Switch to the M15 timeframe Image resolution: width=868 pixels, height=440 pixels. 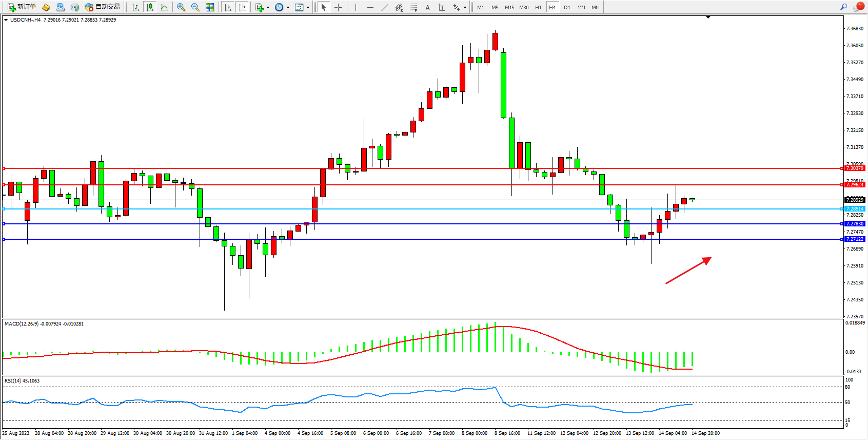(x=509, y=7)
